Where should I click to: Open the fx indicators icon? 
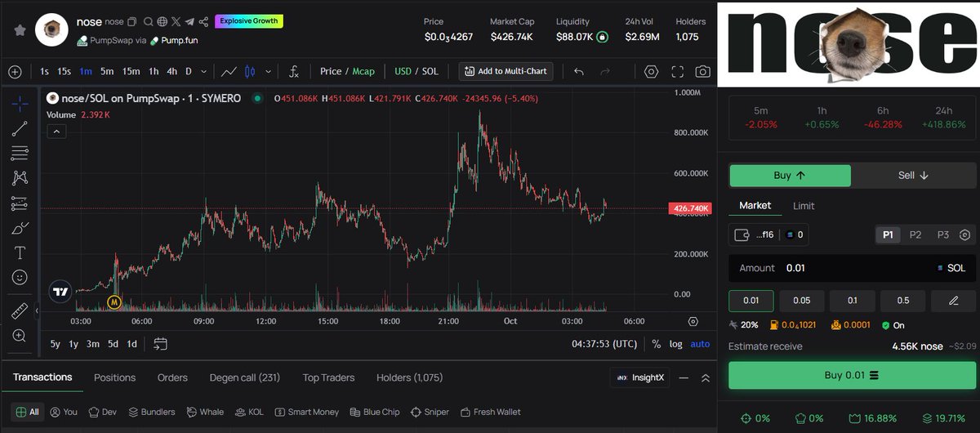(294, 72)
